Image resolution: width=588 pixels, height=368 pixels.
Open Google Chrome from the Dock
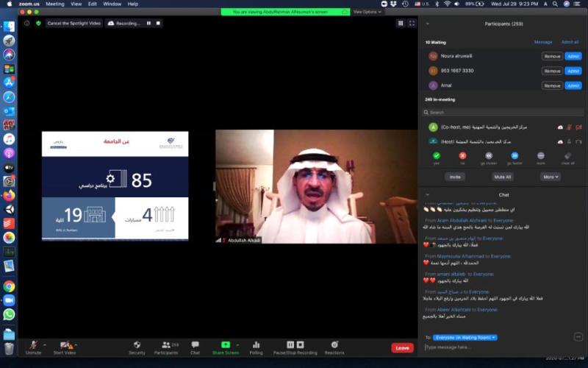click(x=9, y=286)
